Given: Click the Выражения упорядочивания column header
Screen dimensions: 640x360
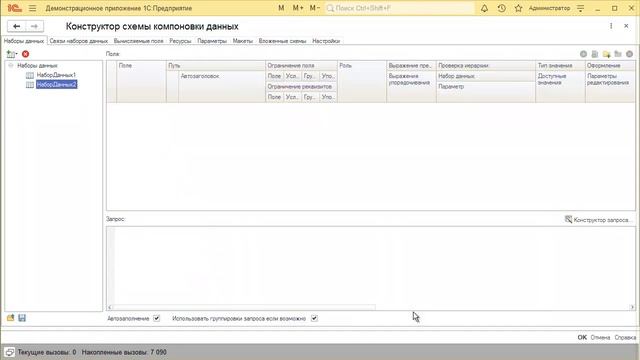Looking at the screenshot, I should pos(411,87).
